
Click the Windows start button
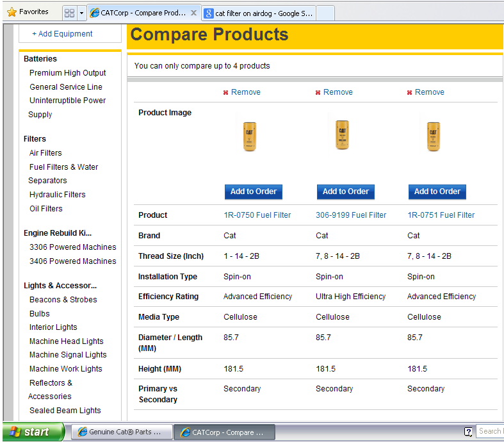coord(33,432)
